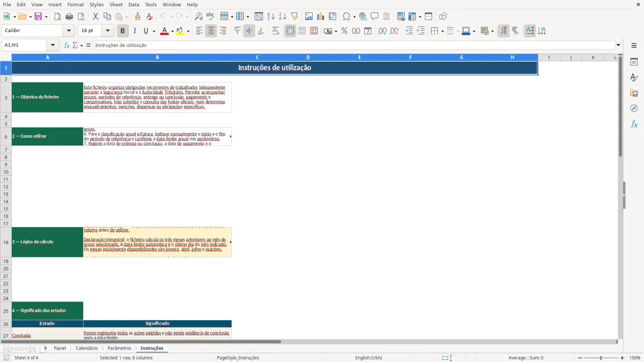The width and height of the screenshot is (644, 362).
Task: Format the cells as percent
Action: pyautogui.click(x=345, y=31)
